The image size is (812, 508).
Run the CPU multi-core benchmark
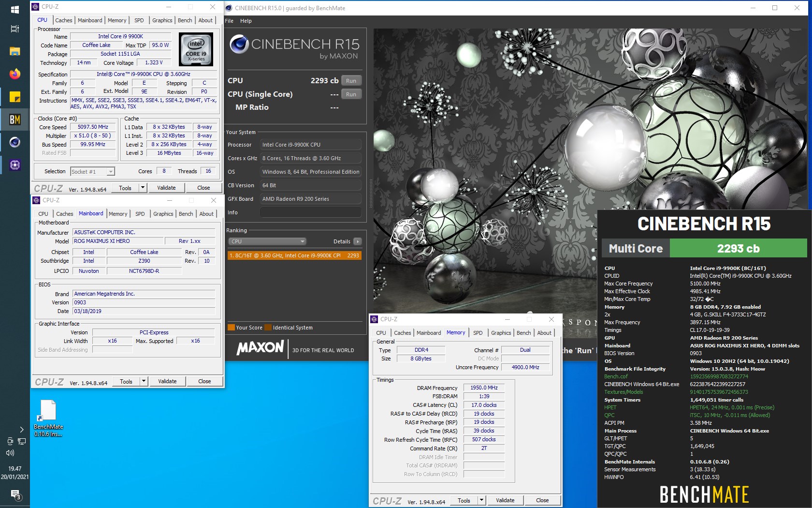pos(351,81)
